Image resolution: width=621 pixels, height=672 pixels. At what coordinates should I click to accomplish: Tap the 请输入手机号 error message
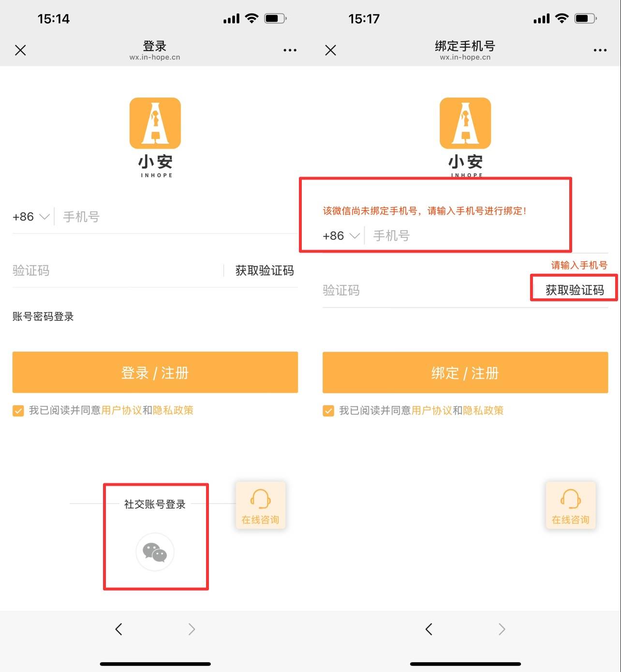click(579, 265)
